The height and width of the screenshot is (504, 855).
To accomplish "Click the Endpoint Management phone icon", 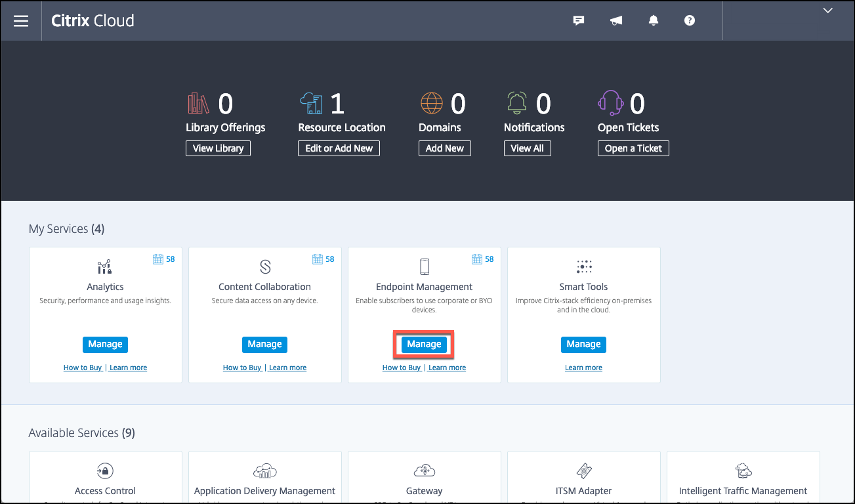I will coord(424,266).
